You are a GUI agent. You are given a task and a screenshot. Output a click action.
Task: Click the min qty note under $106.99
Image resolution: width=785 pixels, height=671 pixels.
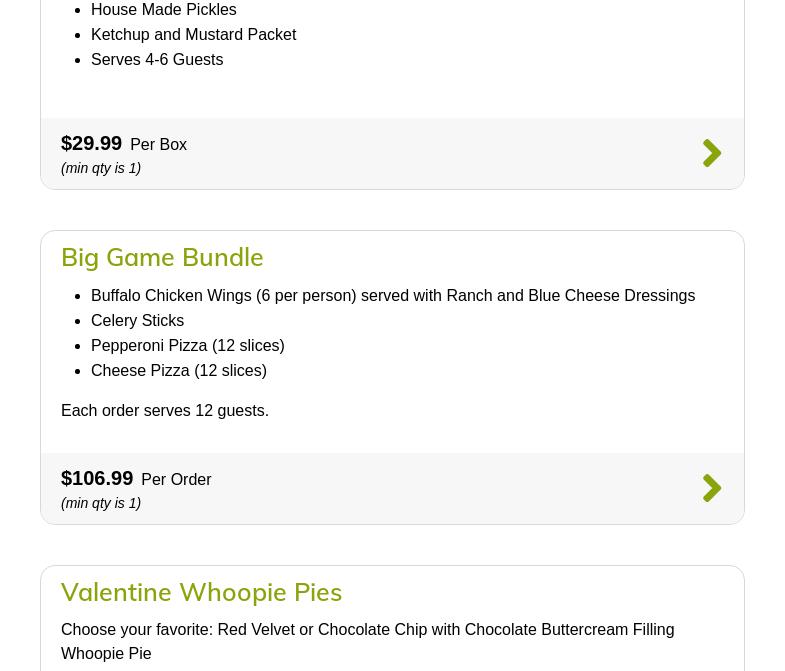101,503
